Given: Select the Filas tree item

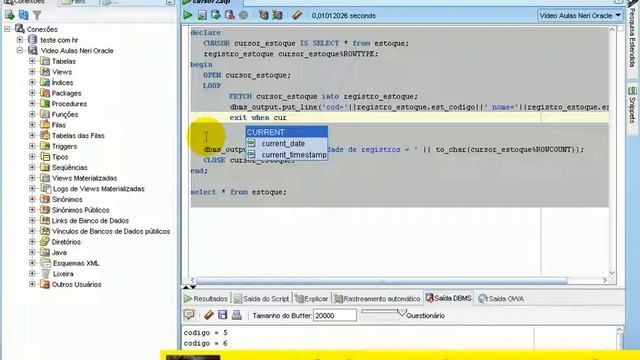Looking at the screenshot, I should [58, 125].
